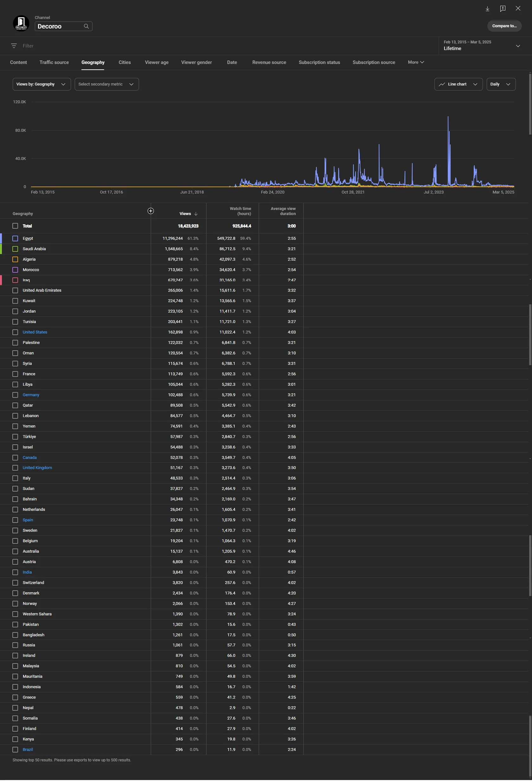The image size is (532, 781).
Task: Click the Decoroo channel logo
Action: pyautogui.click(x=21, y=23)
